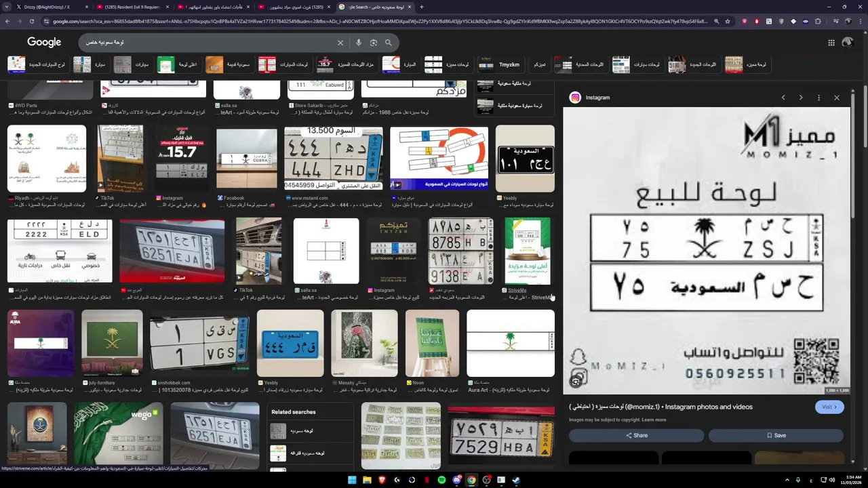
Task: Close the Instagram image preview panel
Action: (837, 98)
